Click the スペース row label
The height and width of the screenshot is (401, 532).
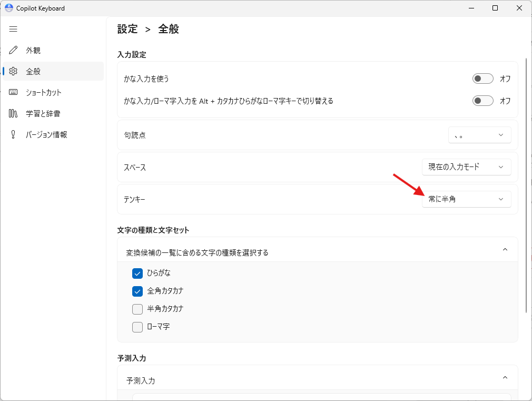point(135,168)
